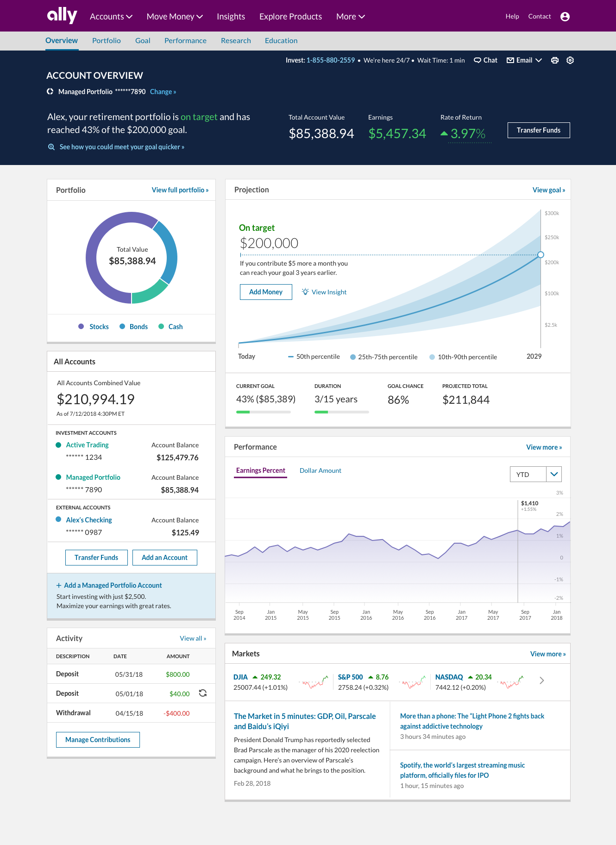The width and height of the screenshot is (616, 845).
Task: Click Manage Contributions button
Action: [x=98, y=740]
